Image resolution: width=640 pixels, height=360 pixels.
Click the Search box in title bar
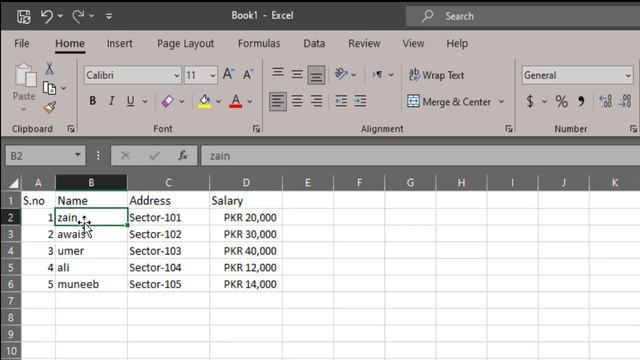tap(522, 16)
